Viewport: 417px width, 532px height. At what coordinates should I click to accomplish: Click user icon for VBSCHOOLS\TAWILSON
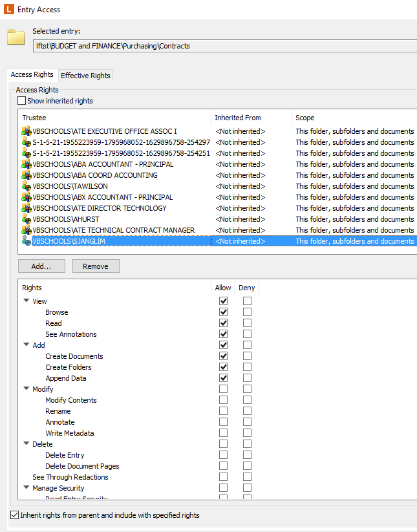[x=27, y=186]
